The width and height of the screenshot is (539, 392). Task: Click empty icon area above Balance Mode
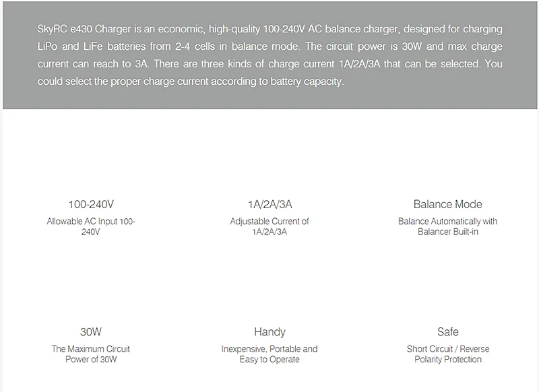click(447, 165)
